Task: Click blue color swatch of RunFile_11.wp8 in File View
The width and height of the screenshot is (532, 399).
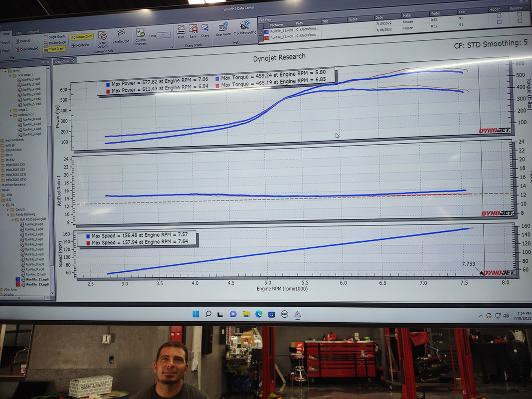Action: tap(266, 32)
